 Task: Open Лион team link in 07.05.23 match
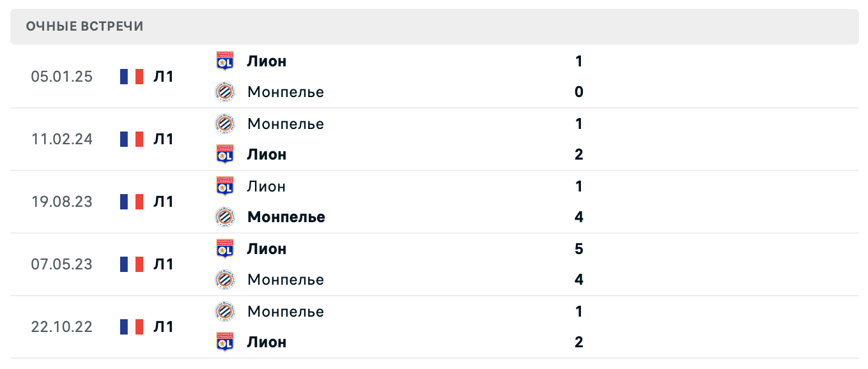267,248
